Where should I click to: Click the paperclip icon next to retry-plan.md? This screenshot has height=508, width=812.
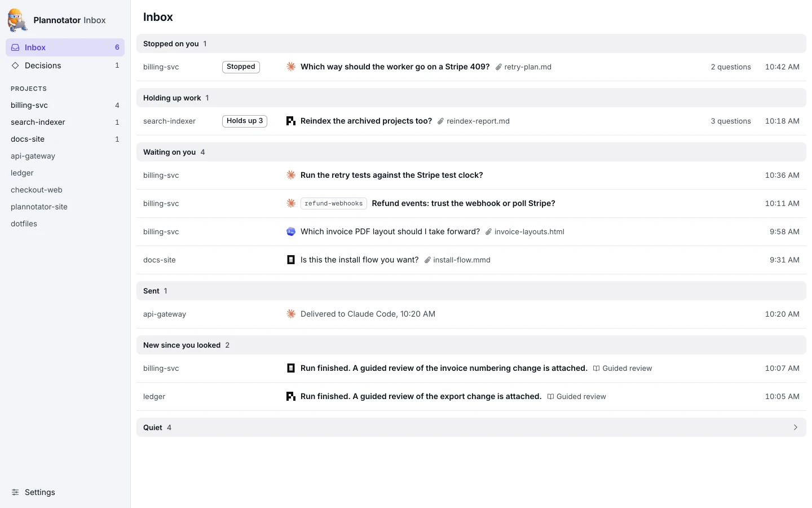[x=498, y=67]
